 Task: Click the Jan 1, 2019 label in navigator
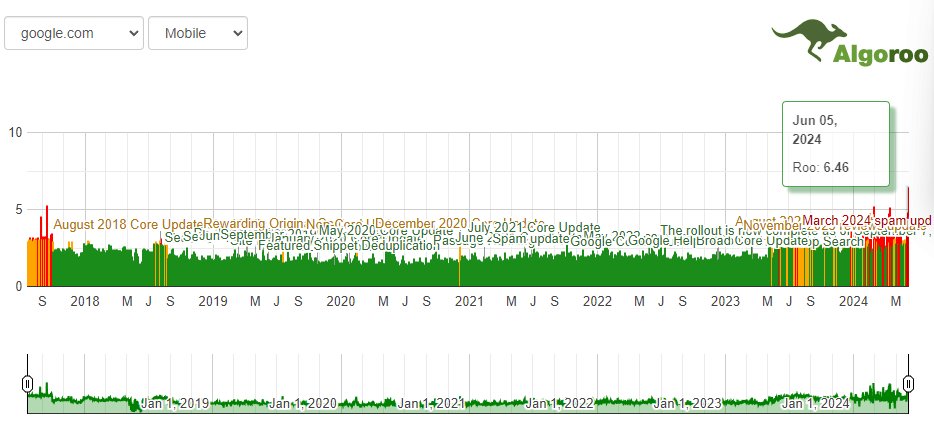pyautogui.click(x=175, y=404)
